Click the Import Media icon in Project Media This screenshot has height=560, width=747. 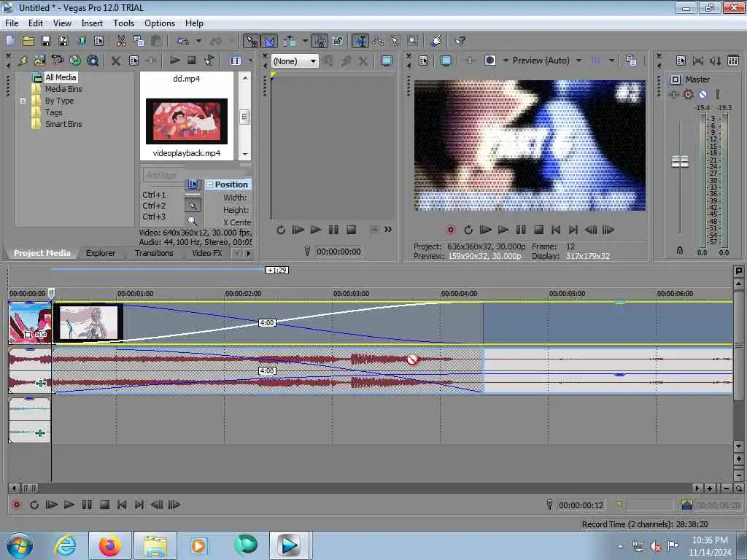[40, 61]
